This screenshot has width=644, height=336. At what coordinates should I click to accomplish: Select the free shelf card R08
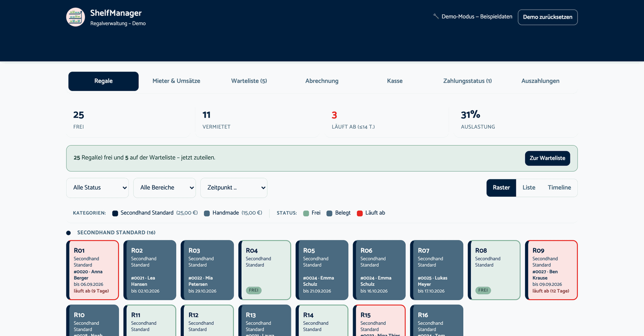click(494, 270)
